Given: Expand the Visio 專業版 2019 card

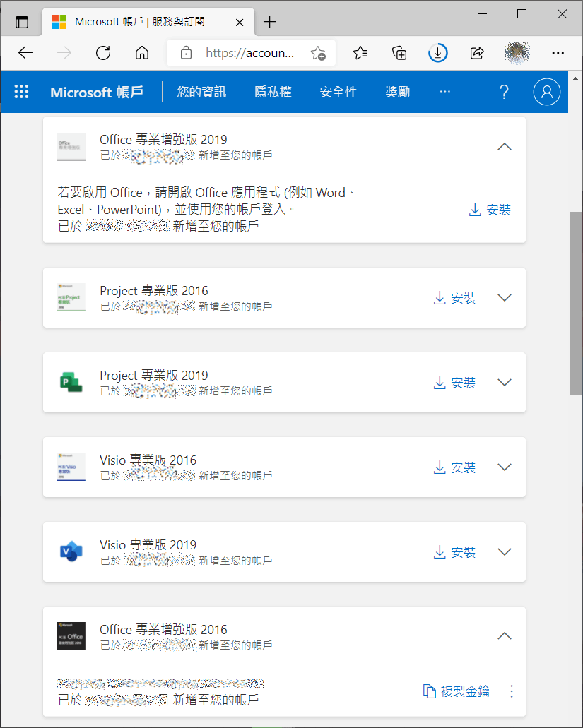Looking at the screenshot, I should pos(505,551).
